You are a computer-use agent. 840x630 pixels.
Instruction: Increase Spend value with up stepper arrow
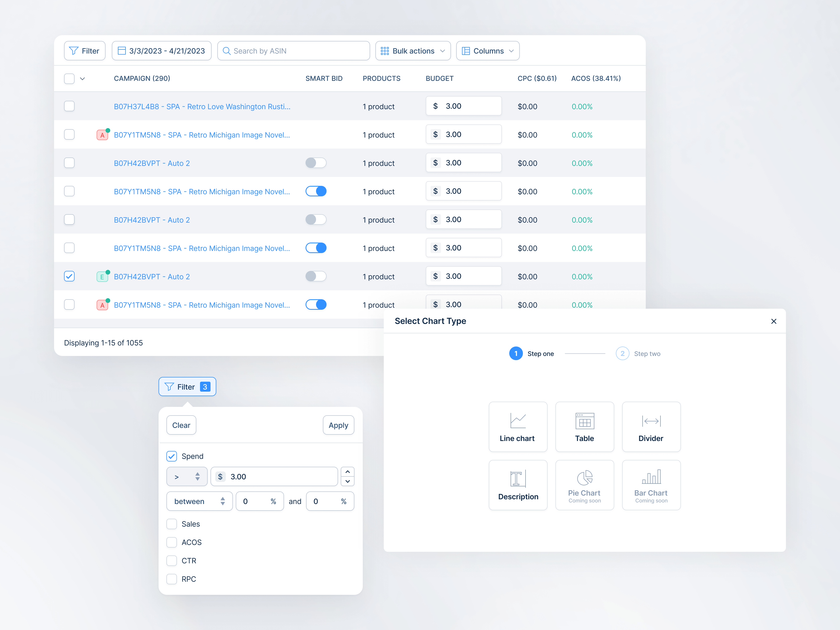pyautogui.click(x=347, y=472)
